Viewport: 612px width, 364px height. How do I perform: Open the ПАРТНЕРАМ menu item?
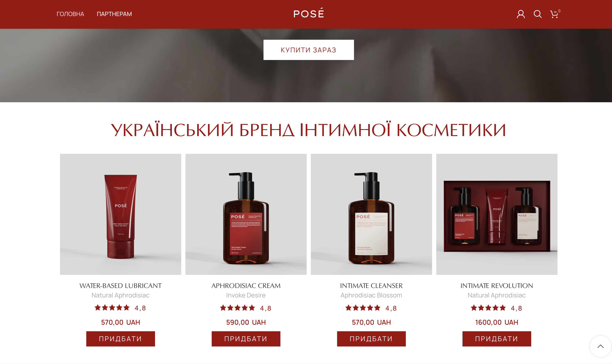point(114,14)
